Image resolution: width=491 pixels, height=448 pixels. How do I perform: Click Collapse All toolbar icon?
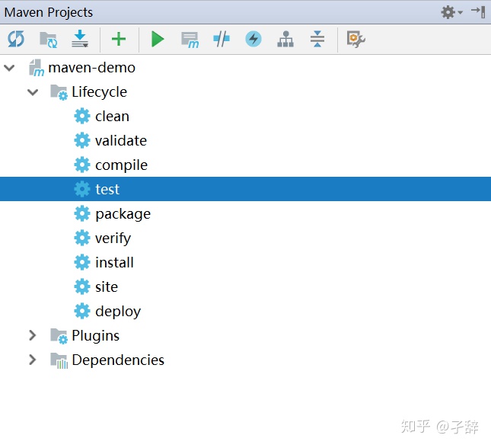pos(317,39)
